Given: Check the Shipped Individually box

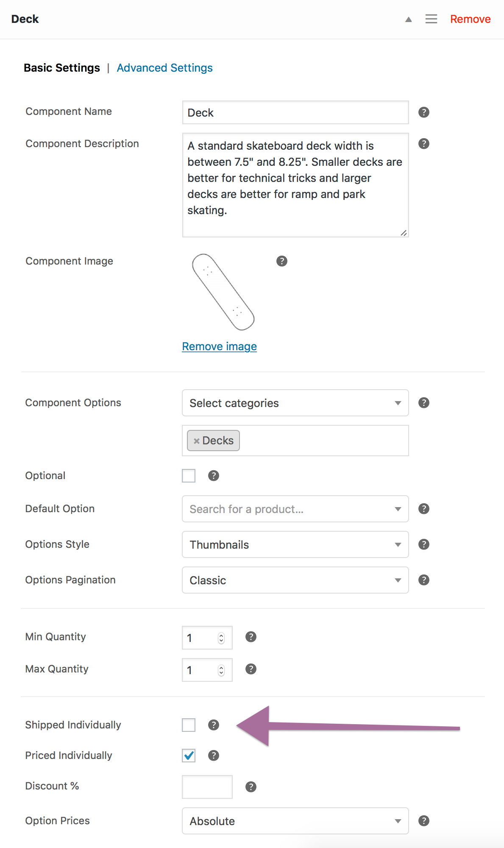Looking at the screenshot, I should coord(189,725).
